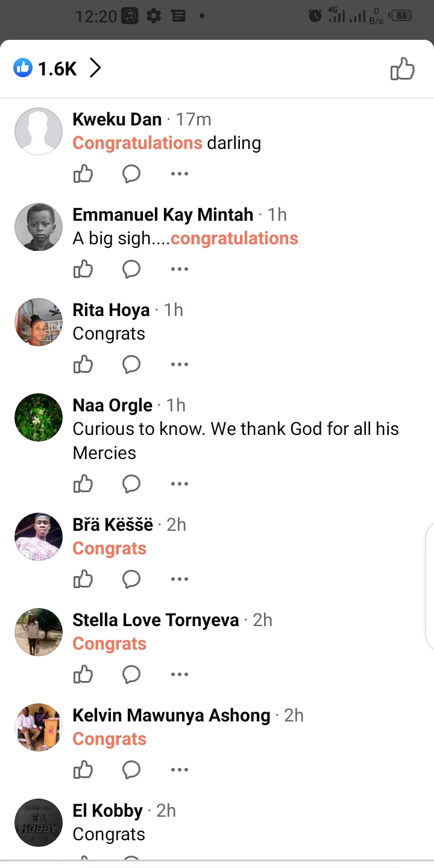Viewport: 434px width, 868px height.
Task: Like the post with top-right thumbs-up
Action: tap(402, 69)
